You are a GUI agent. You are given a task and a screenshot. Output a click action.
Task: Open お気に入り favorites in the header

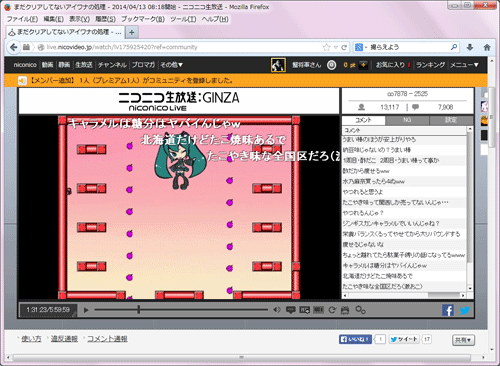click(x=391, y=65)
